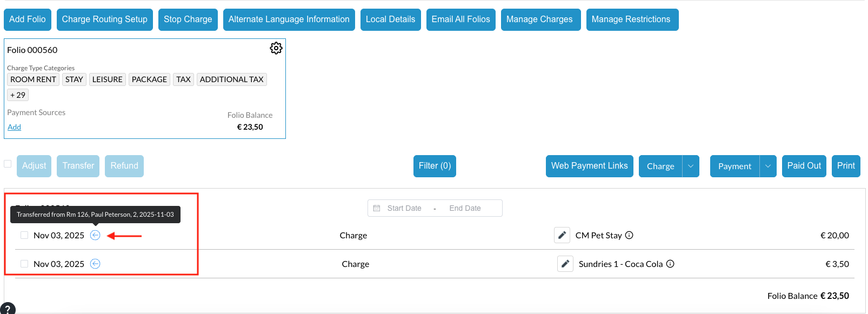The width and height of the screenshot is (868, 314).
Task: Edit the Sundries Coca Cola charge pencil icon
Action: tap(565, 264)
